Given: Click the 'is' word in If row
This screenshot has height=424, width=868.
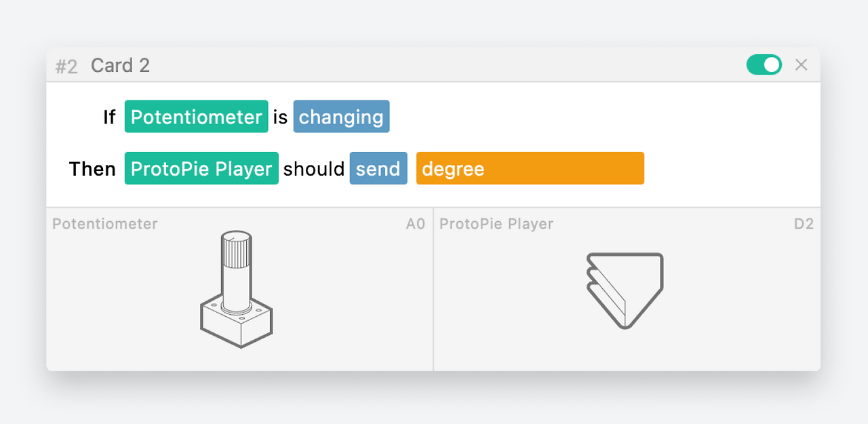Looking at the screenshot, I should coord(281,117).
